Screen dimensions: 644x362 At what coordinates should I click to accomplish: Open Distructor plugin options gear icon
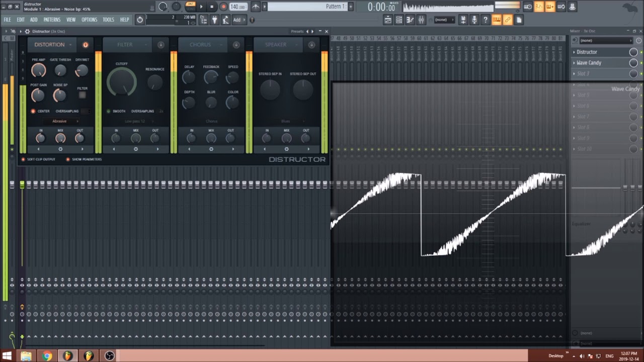coord(27,31)
